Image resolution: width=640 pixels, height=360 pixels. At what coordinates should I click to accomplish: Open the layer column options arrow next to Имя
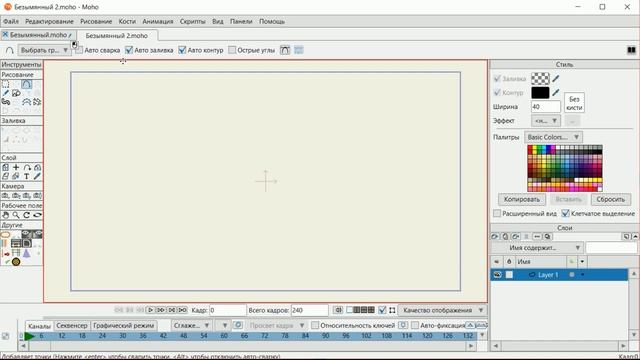582,262
